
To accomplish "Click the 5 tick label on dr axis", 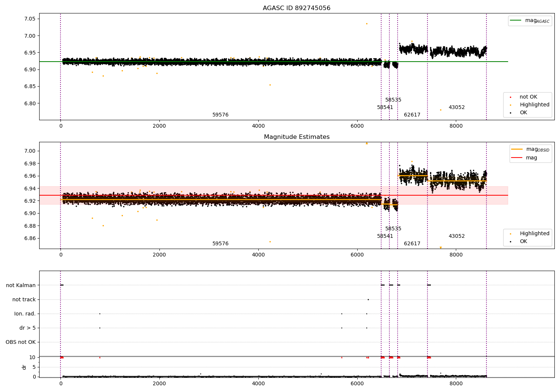I will [34, 367].
